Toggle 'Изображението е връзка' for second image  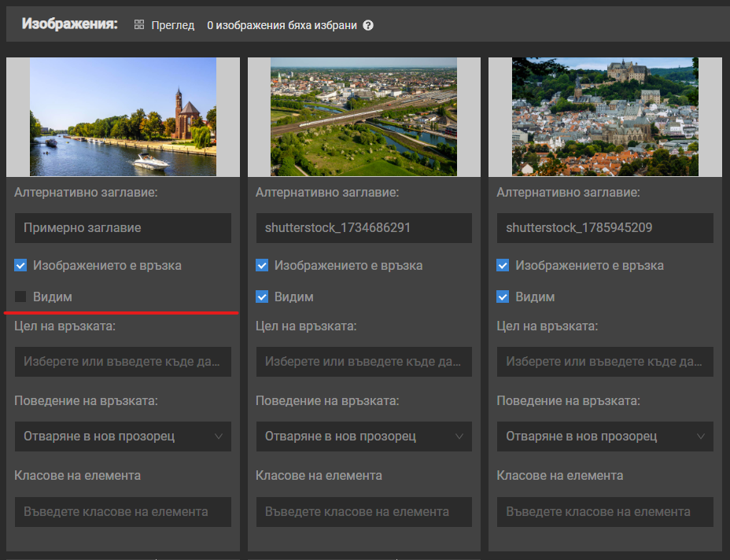click(262, 265)
